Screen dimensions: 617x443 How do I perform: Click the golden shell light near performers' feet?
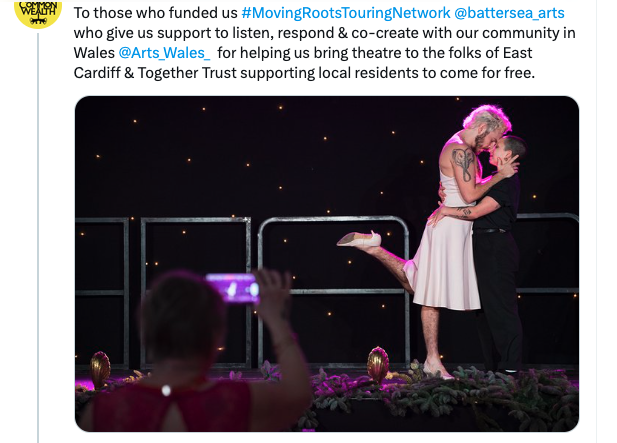pos(378,364)
